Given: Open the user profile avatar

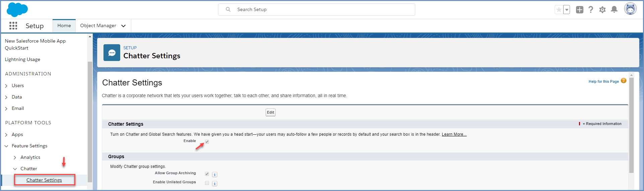Looking at the screenshot, I should click(x=630, y=9).
